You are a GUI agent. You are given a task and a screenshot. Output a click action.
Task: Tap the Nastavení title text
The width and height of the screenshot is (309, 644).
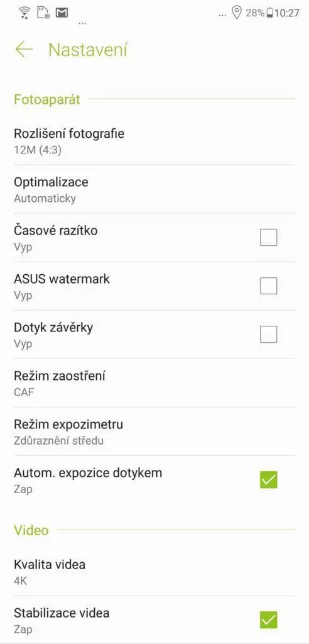(88, 50)
